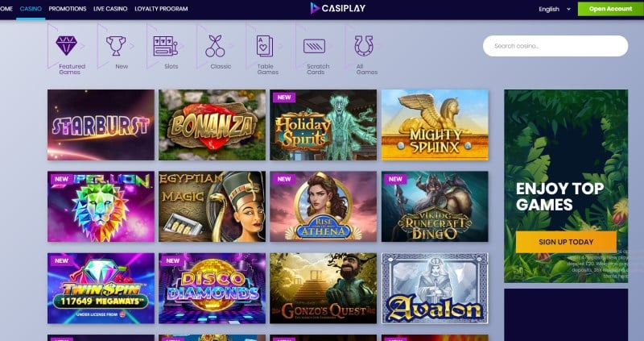The width and height of the screenshot is (644, 341).
Task: Click the Casiplay logo
Action: (x=337, y=8)
